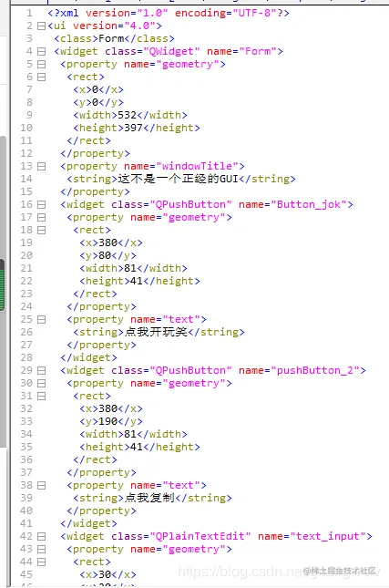Click the </widget> closing tag on line 28
Screen dimensions: 389x588
pyautogui.click(x=88, y=357)
